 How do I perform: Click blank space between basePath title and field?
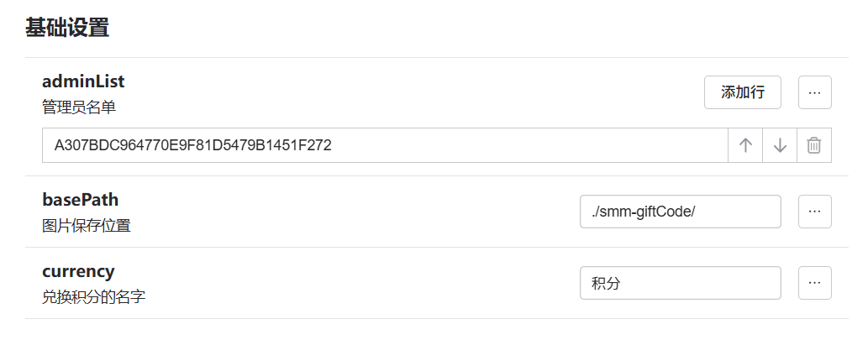coord(355,212)
